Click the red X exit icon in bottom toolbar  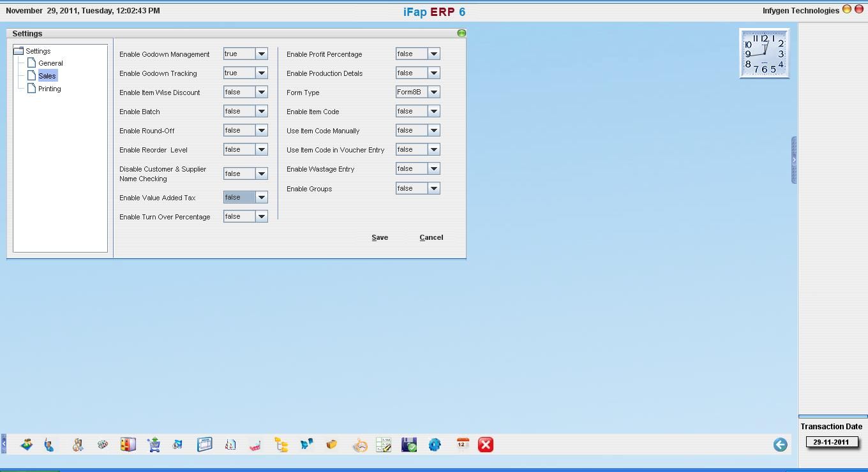coord(486,445)
